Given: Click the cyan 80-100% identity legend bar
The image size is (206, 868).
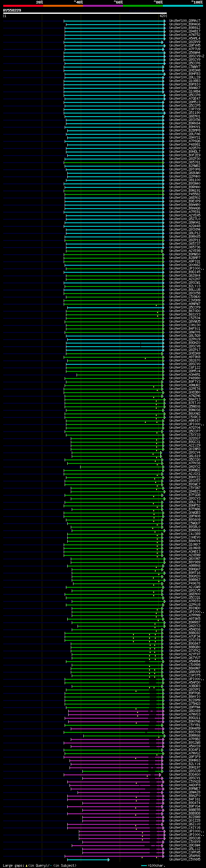Looking at the screenshot, I should [183, 6].
